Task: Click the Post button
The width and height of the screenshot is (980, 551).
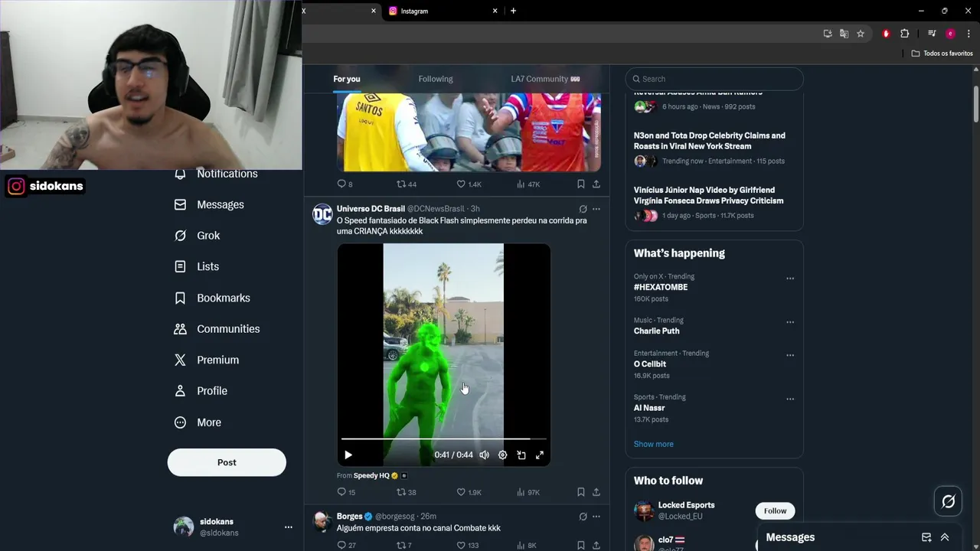Action: (227, 462)
